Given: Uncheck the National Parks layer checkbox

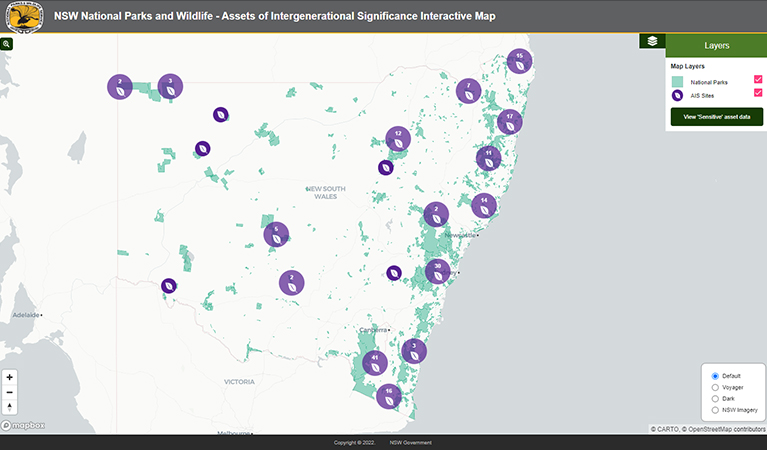Looking at the screenshot, I should (758, 79).
